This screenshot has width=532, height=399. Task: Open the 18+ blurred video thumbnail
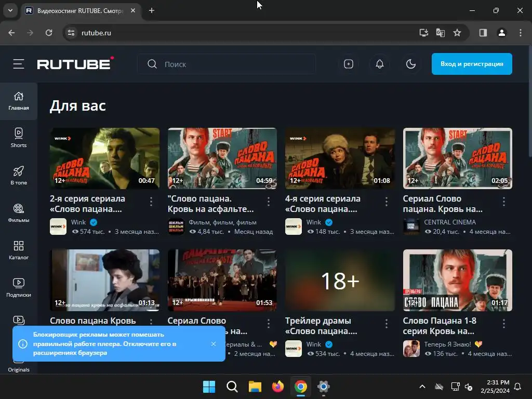pyautogui.click(x=340, y=280)
